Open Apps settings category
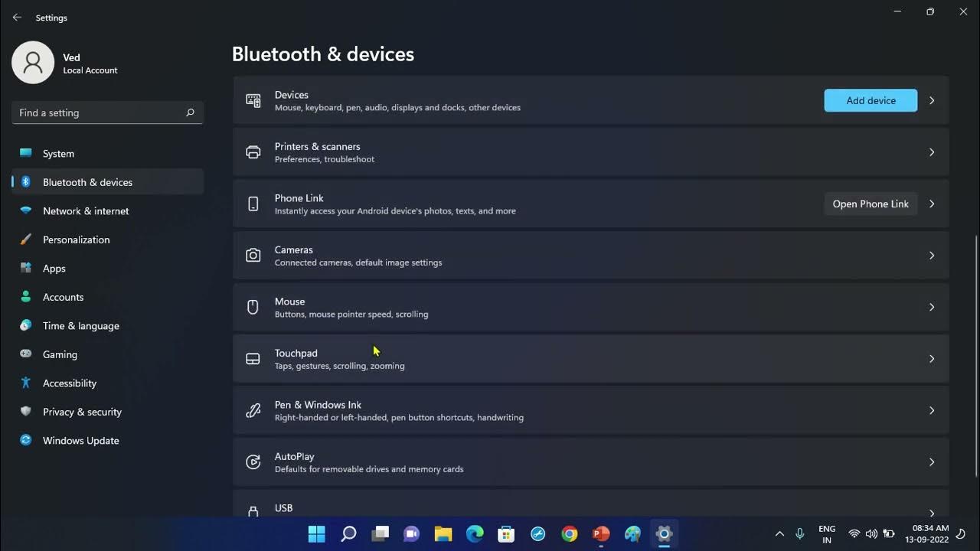The width and height of the screenshot is (980, 551). [x=107, y=268]
